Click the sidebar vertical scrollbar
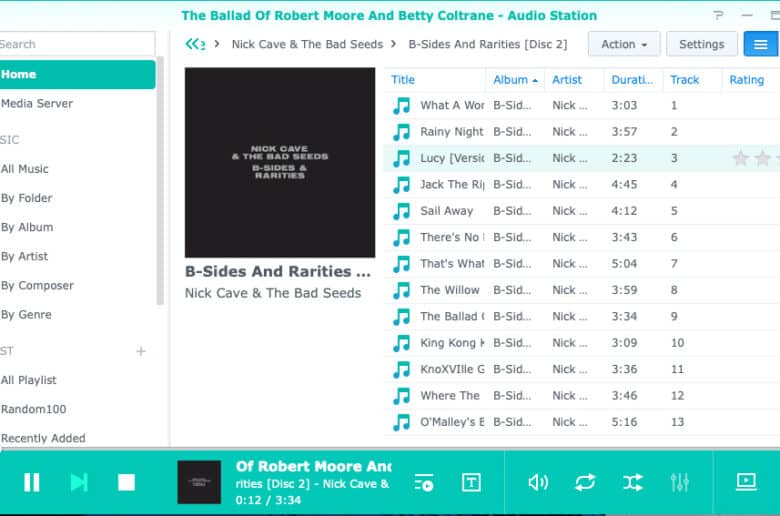 click(160, 180)
